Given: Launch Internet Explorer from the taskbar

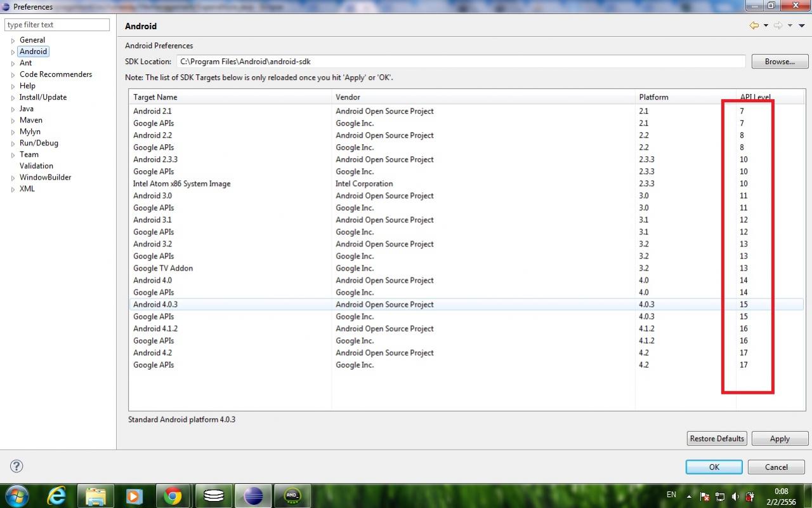Looking at the screenshot, I should click(56, 496).
